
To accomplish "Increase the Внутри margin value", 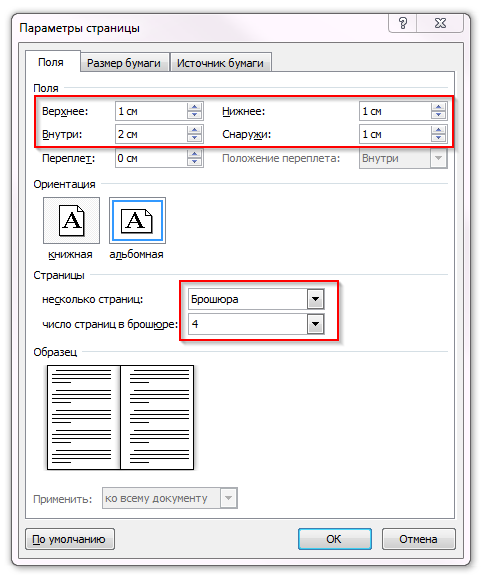I will [x=195, y=130].
